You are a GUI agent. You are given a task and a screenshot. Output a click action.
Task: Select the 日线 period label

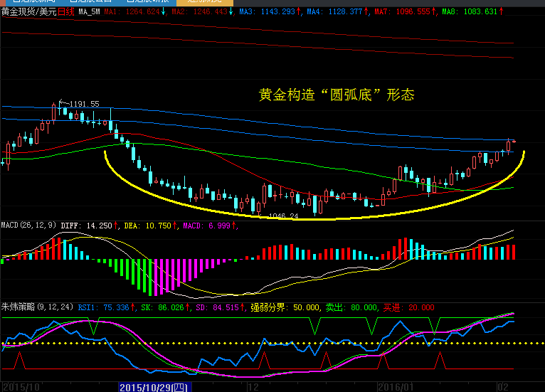[65, 12]
